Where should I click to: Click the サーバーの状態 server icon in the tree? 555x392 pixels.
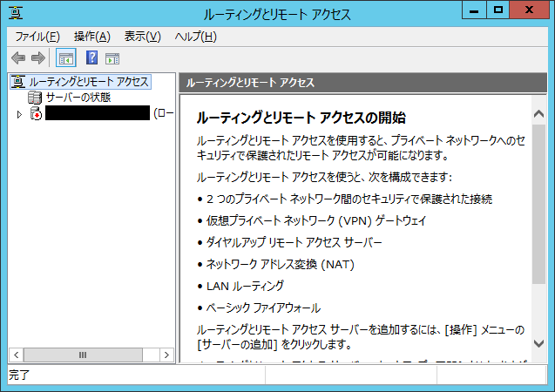pyautogui.click(x=35, y=97)
